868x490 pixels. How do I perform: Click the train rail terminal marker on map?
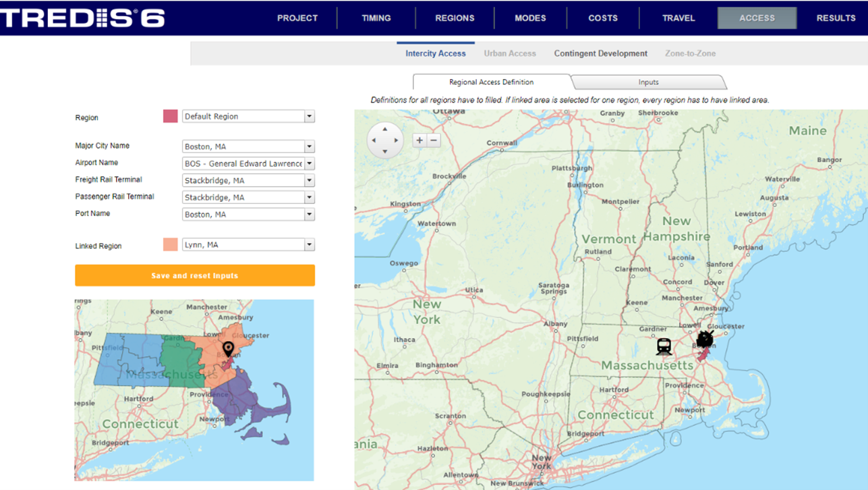pos(664,346)
